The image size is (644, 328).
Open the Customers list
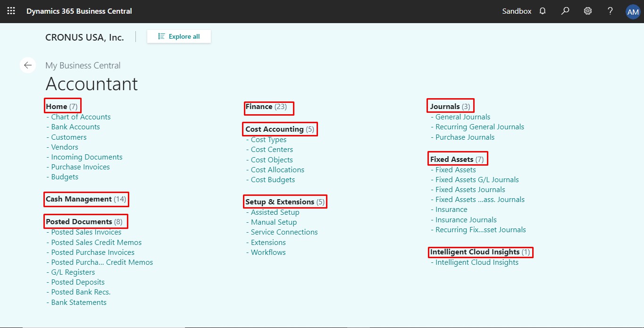69,137
